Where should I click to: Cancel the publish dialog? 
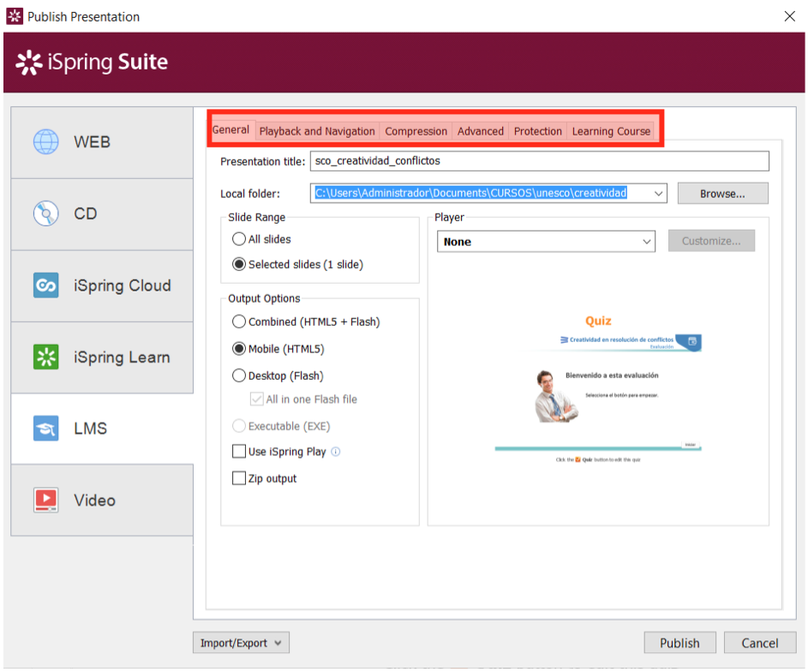759,643
